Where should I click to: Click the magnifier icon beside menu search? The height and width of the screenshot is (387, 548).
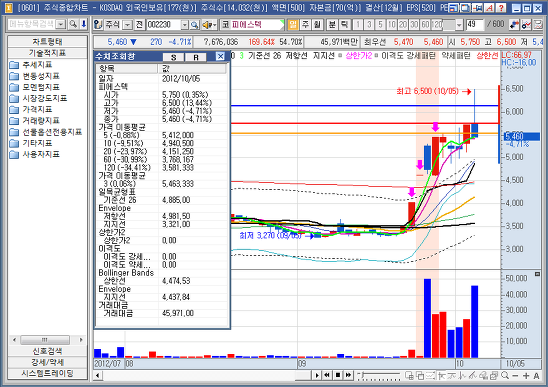coord(73,24)
